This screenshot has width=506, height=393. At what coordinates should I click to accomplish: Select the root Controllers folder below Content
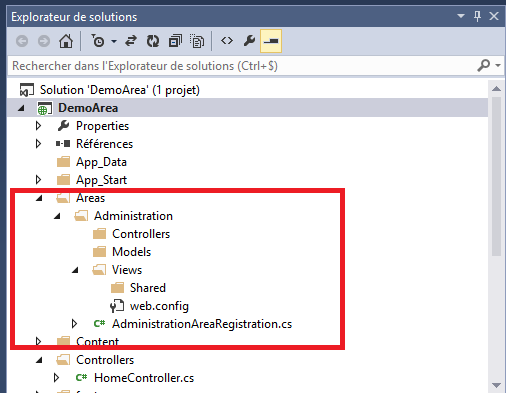[x=105, y=360]
